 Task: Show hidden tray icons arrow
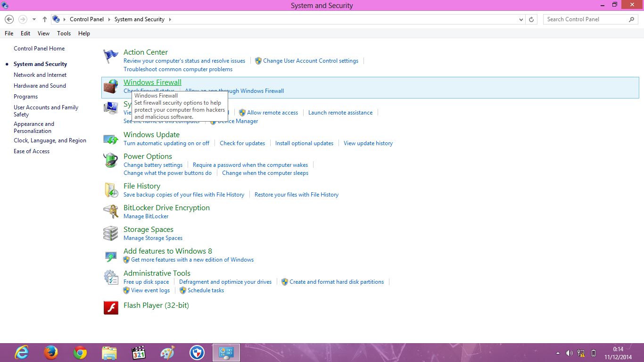coord(558,353)
